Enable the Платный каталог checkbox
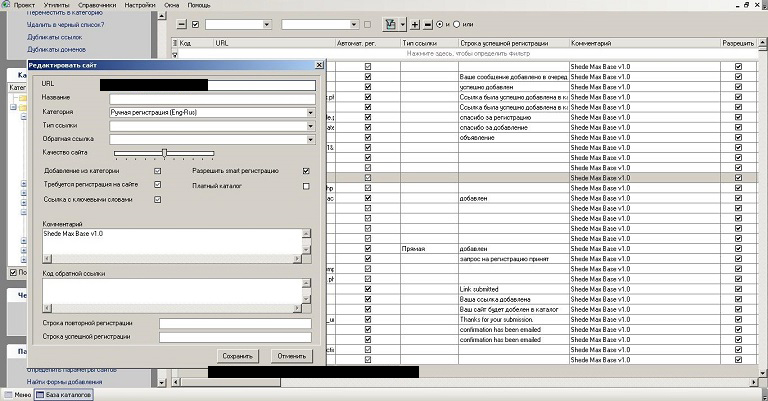 306,185
